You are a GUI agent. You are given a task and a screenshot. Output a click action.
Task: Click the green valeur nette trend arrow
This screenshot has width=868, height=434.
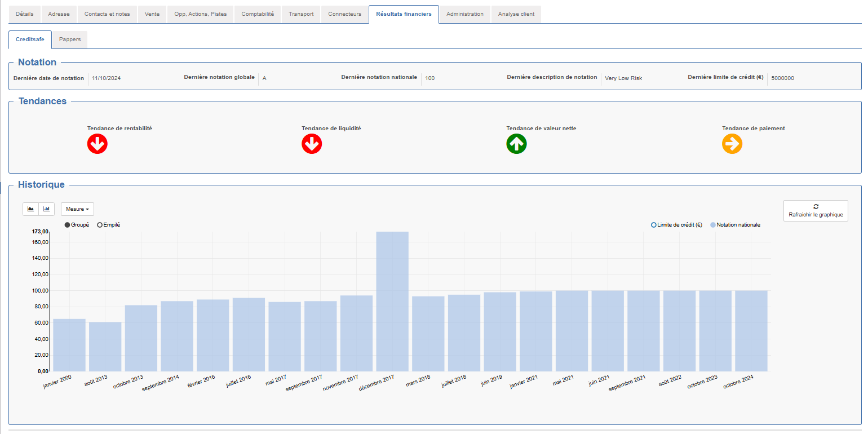pos(516,144)
